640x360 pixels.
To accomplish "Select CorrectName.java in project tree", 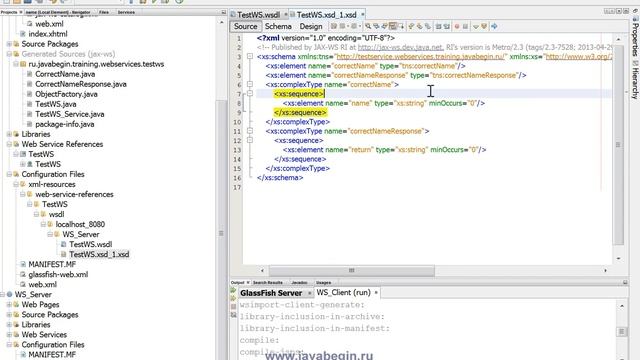I will [x=65, y=74].
